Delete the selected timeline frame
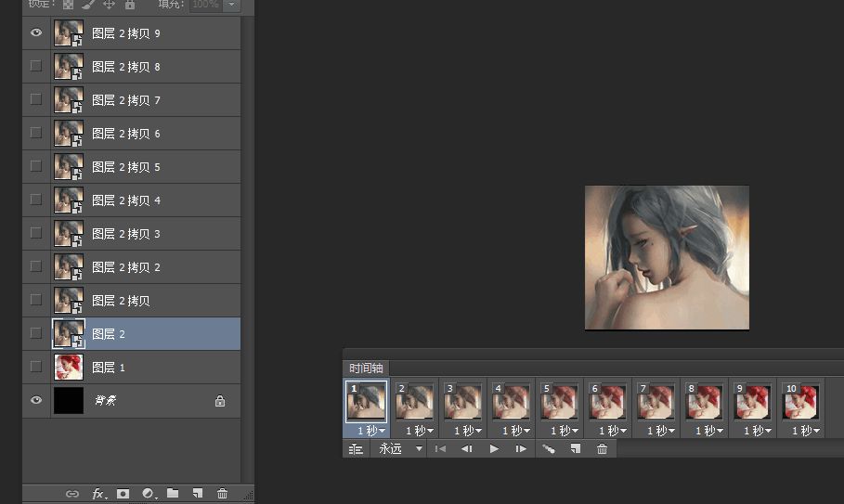The image size is (844, 504). click(x=602, y=448)
